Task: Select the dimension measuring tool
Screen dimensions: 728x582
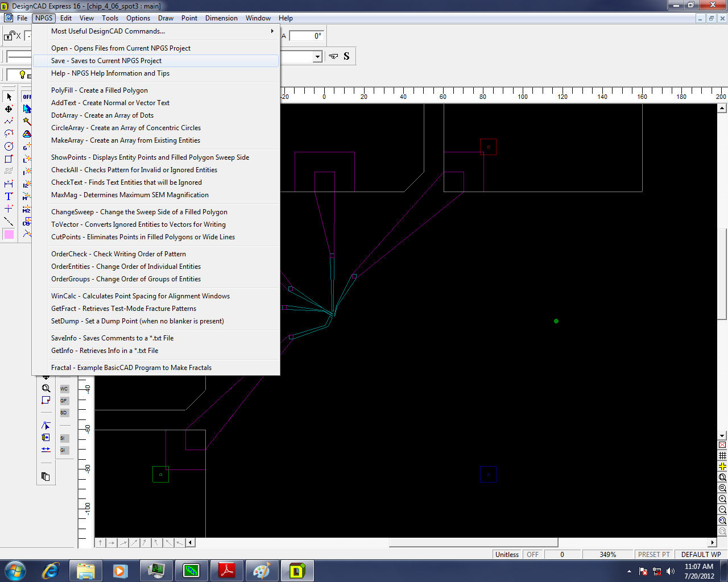Action: pos(9,184)
